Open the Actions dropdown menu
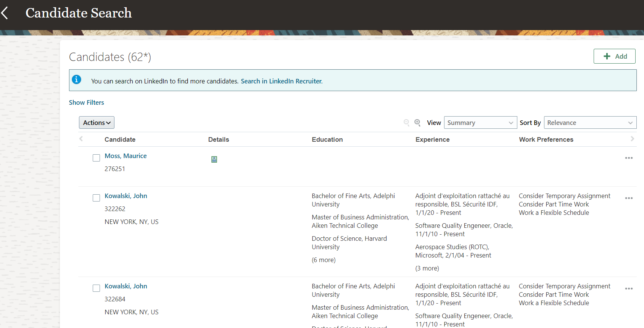 [97, 123]
